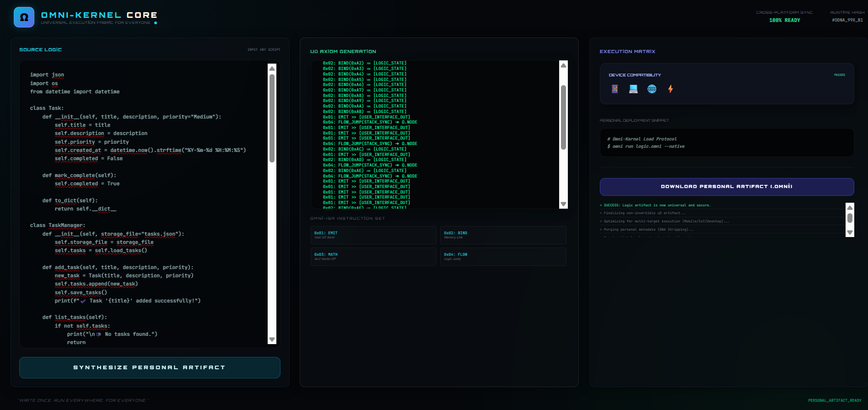The height and width of the screenshot is (410, 868).
Task: Click the Omni-Kernel omega logo icon
Action: tap(24, 17)
